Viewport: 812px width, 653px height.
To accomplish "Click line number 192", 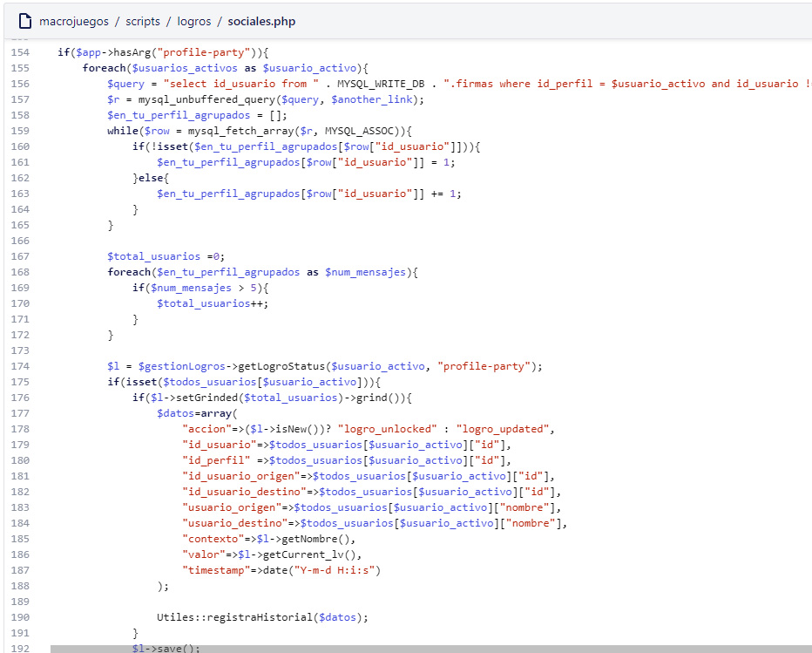I will (x=20, y=649).
